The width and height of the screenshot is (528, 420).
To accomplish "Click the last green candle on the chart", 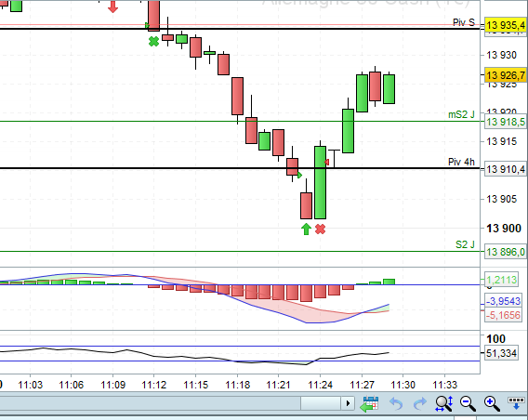I will click(389, 89).
